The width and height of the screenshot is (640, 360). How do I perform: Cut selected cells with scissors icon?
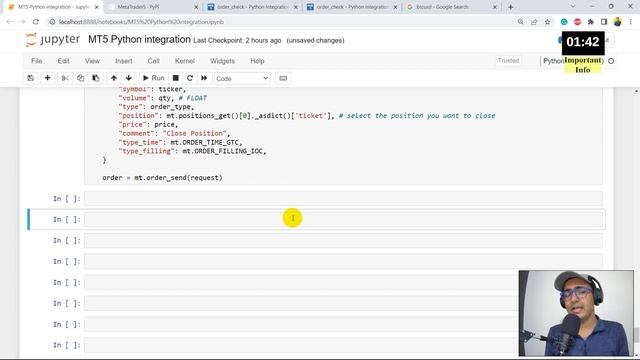(x=65, y=78)
